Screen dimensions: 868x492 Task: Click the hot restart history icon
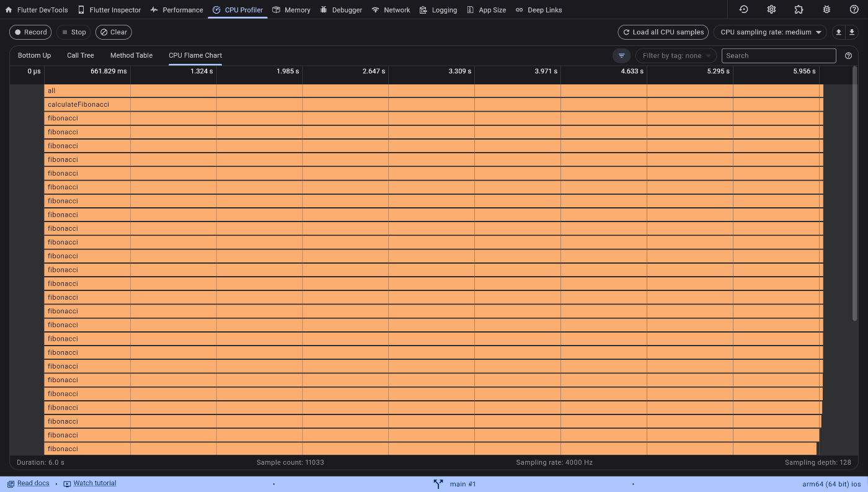pyautogui.click(x=743, y=9)
